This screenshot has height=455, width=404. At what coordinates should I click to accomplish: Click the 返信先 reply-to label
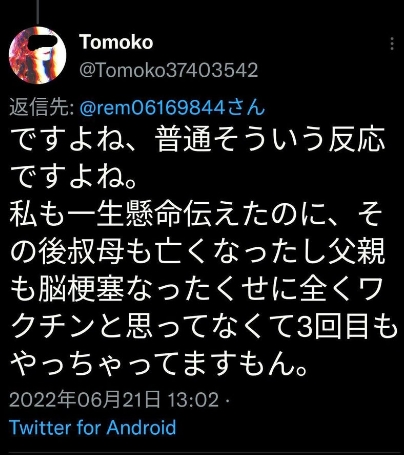point(41,108)
